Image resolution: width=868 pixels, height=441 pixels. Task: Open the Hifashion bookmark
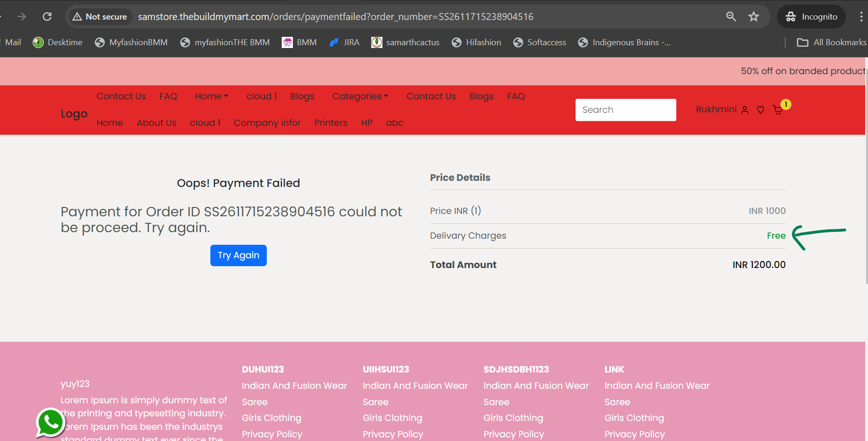pyautogui.click(x=477, y=42)
